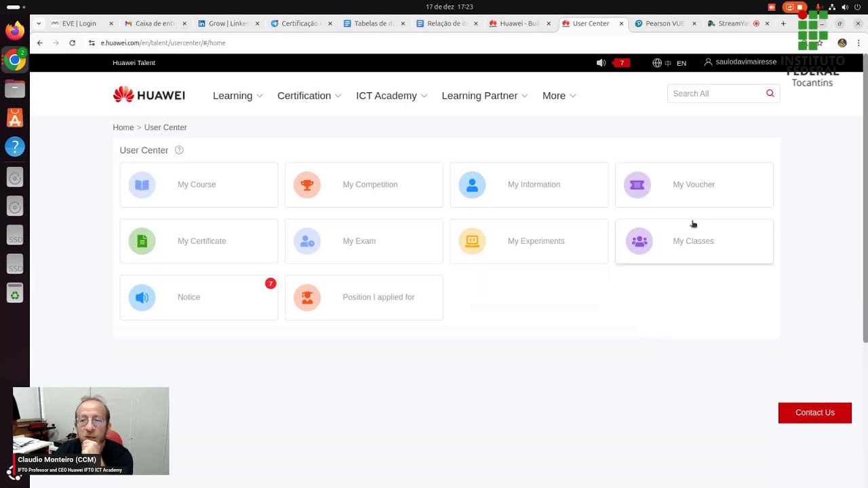Go back in browser history

point(40,43)
